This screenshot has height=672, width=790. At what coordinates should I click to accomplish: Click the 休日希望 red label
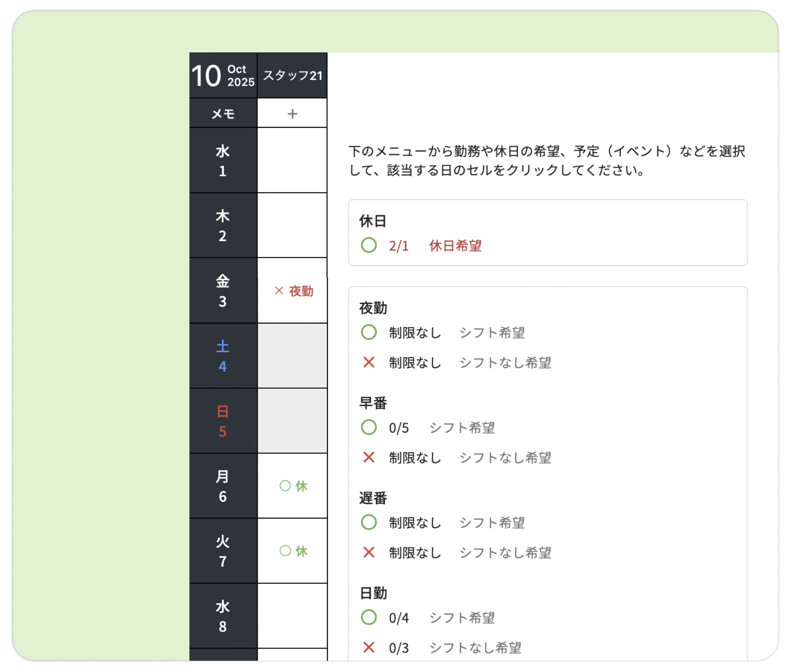pyautogui.click(x=455, y=246)
